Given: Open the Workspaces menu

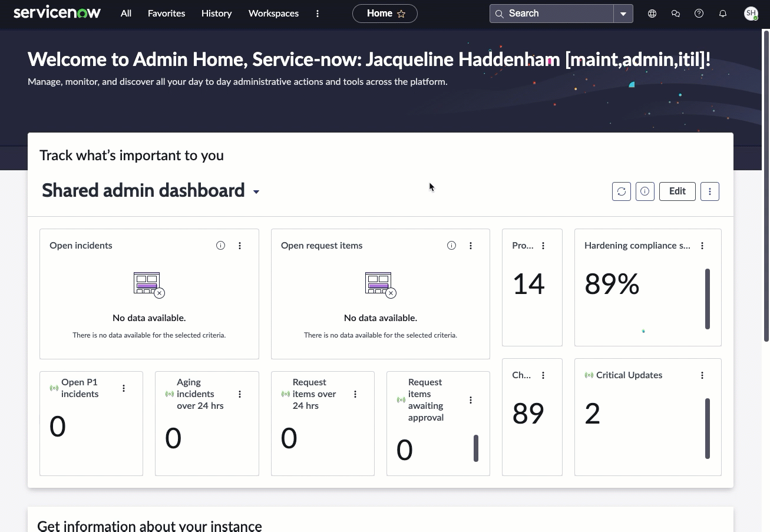Looking at the screenshot, I should point(273,14).
